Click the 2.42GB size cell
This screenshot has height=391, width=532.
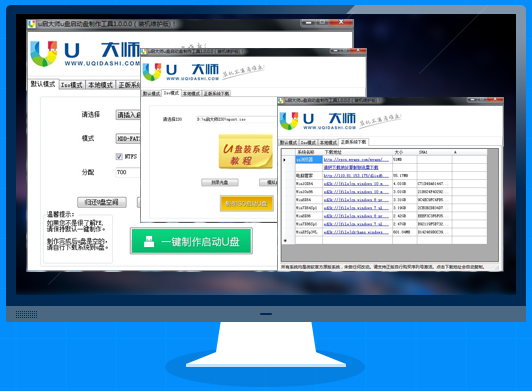click(x=404, y=216)
